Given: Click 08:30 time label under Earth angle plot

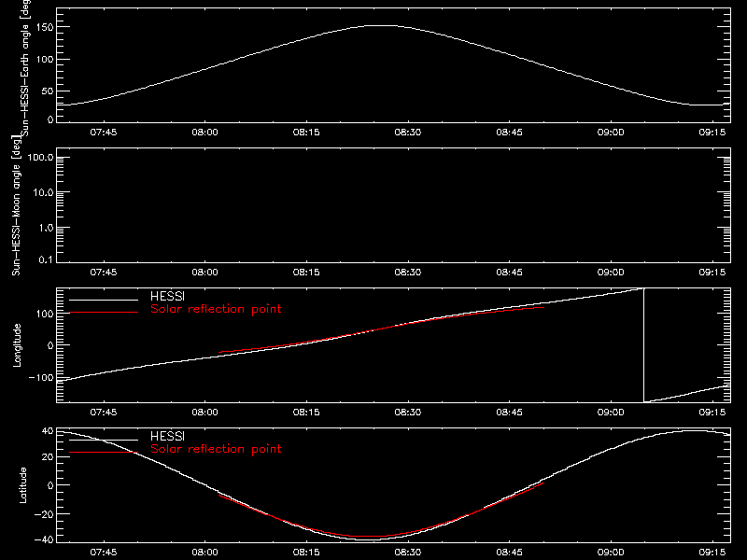Looking at the screenshot, I should tap(408, 133).
